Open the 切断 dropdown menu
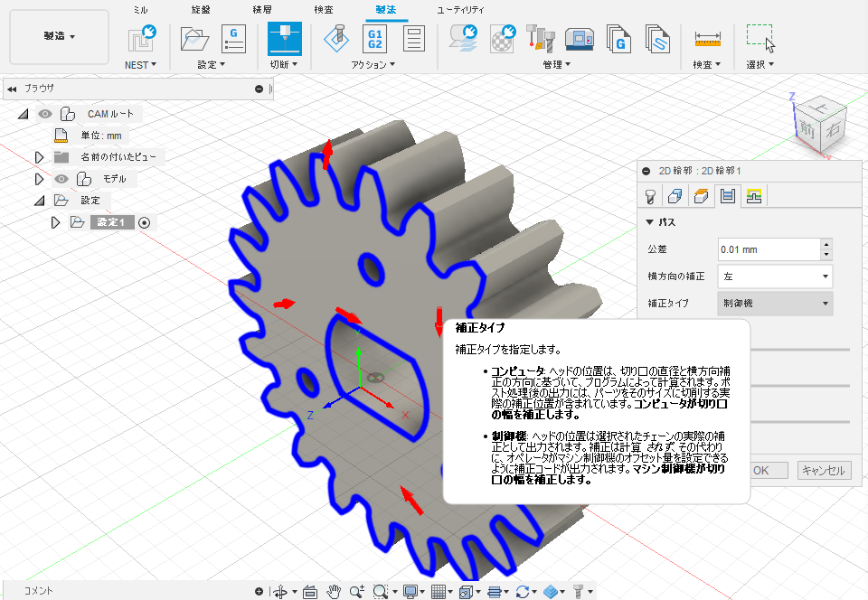The width and height of the screenshot is (868, 600). click(284, 65)
